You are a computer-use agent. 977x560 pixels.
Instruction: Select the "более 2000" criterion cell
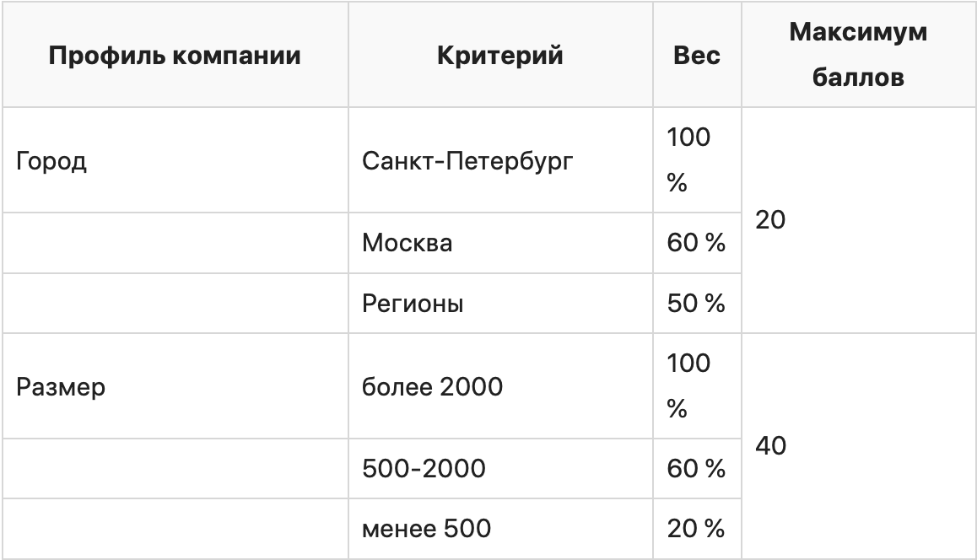click(x=432, y=386)
